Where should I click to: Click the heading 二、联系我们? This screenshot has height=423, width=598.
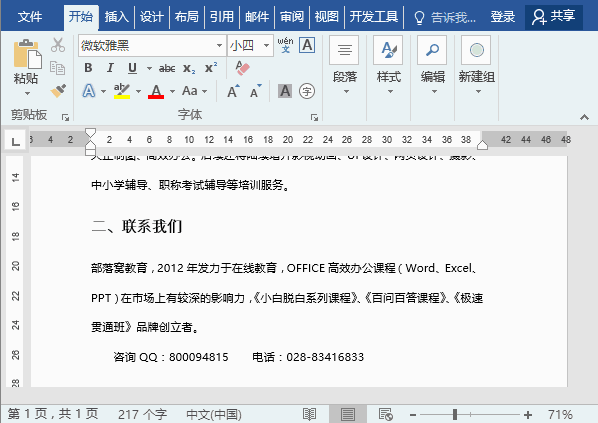click(x=137, y=226)
